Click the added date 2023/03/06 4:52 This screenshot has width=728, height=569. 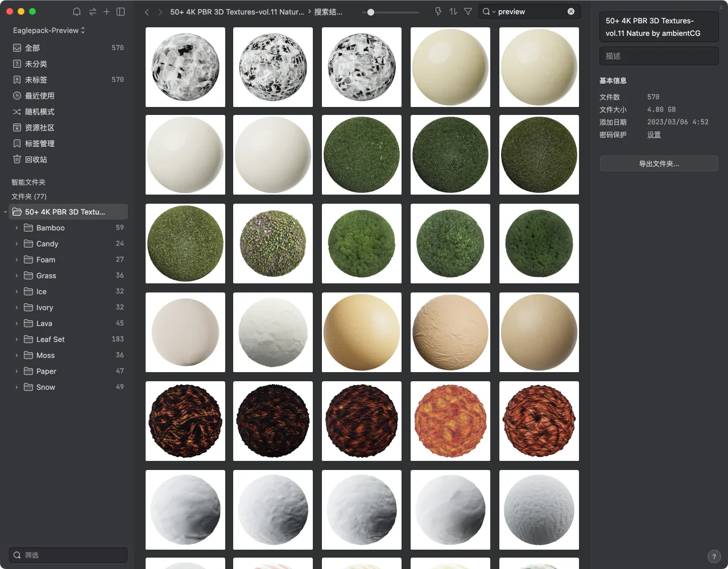(678, 122)
